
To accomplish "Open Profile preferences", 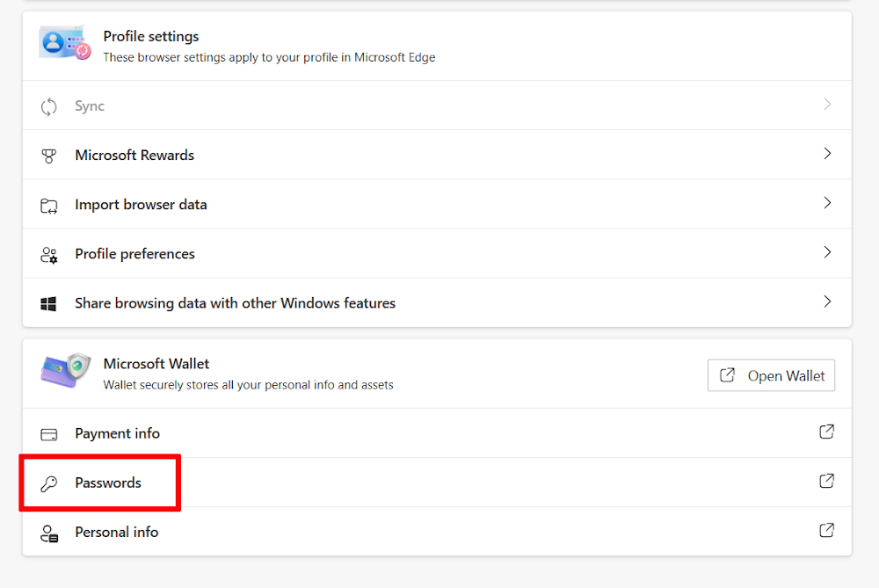I will tap(437, 253).
